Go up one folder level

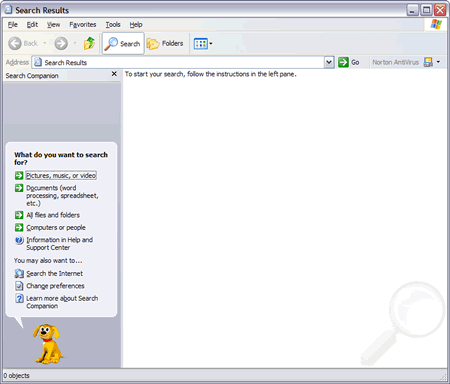(89, 43)
